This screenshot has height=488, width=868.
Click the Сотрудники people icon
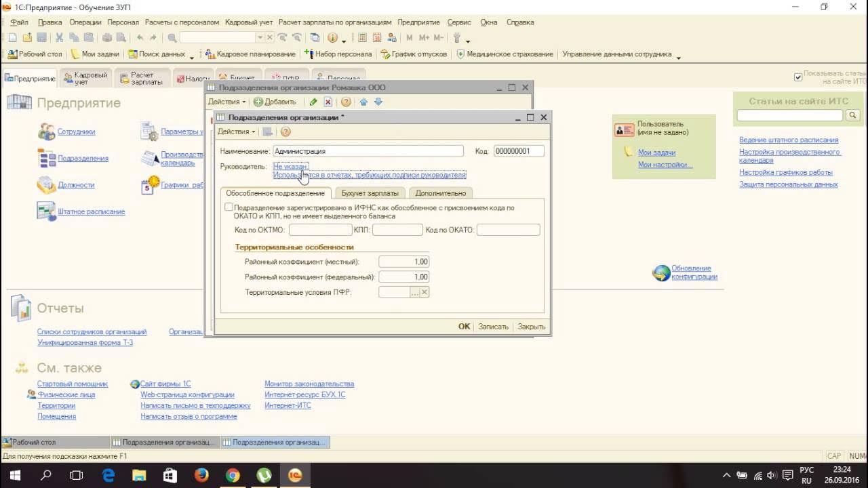(x=46, y=131)
